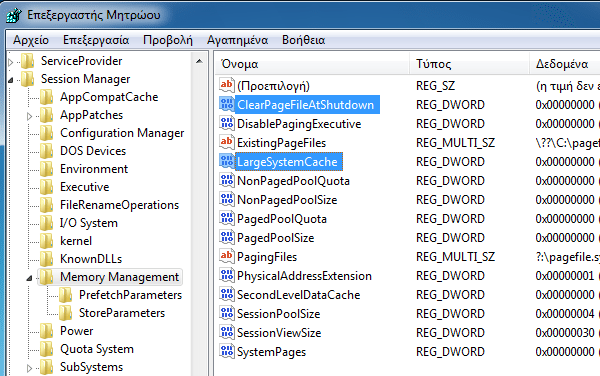The width and height of the screenshot is (600, 376).
Task: Select the PagedPoolSize value name
Action: (x=276, y=238)
